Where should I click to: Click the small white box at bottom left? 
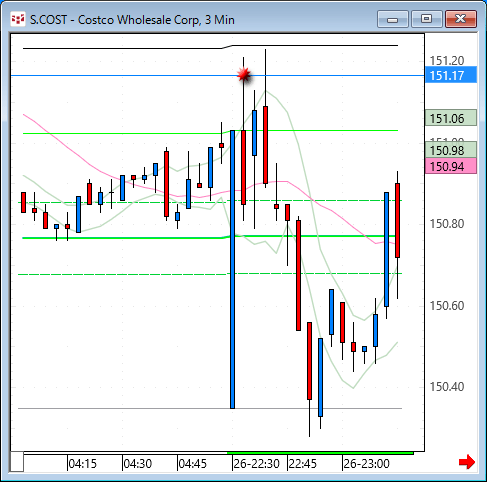(x=17, y=462)
